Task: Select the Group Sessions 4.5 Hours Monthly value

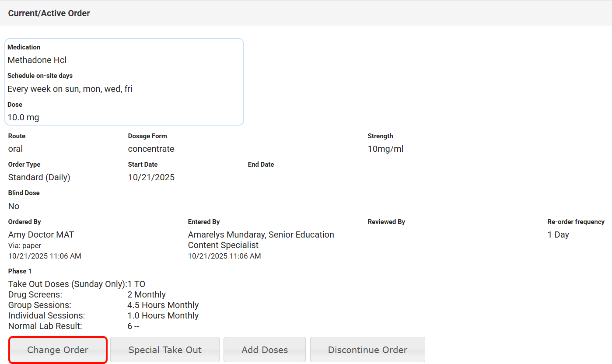Action: click(x=163, y=305)
